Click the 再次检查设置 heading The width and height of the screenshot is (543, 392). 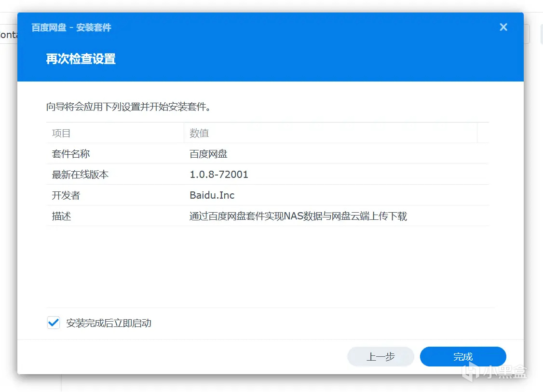pyautogui.click(x=81, y=59)
